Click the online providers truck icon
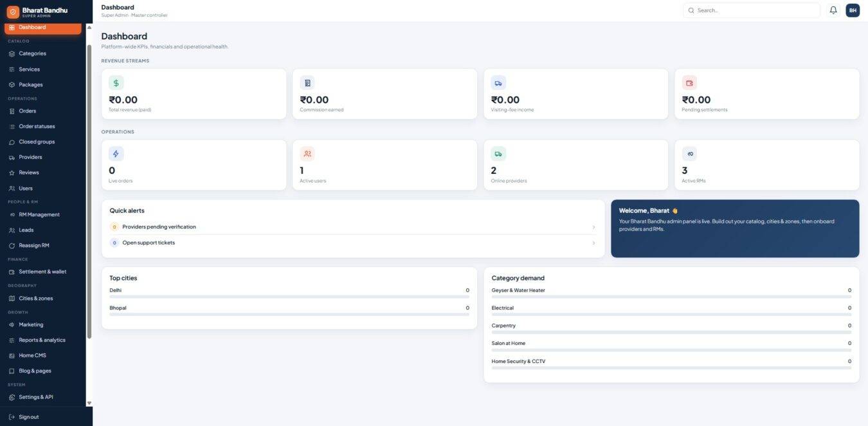The height and width of the screenshot is (426, 868). [498, 154]
